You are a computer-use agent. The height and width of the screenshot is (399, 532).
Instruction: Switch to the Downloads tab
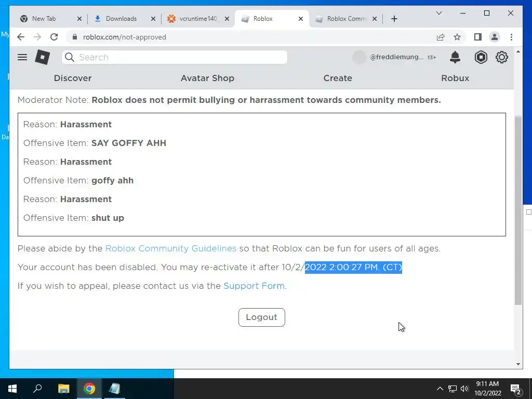[121, 19]
